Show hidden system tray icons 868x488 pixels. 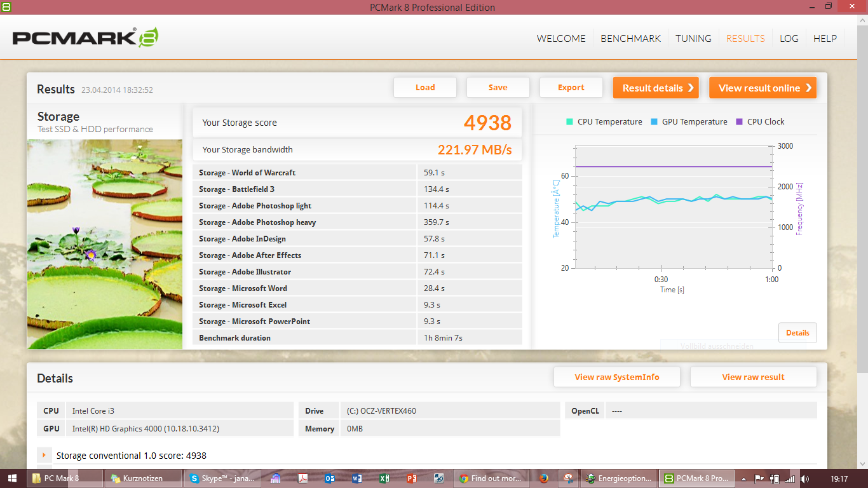[x=743, y=478]
